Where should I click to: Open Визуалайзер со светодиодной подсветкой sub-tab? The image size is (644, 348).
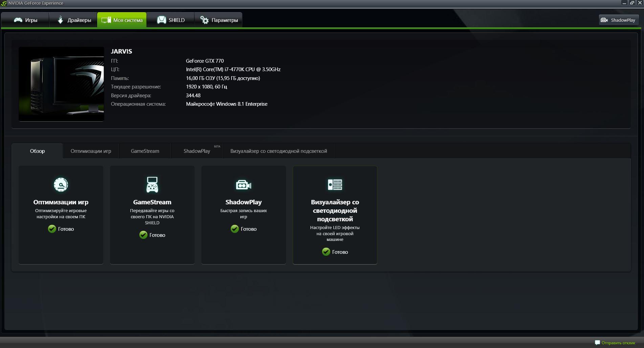coord(279,151)
